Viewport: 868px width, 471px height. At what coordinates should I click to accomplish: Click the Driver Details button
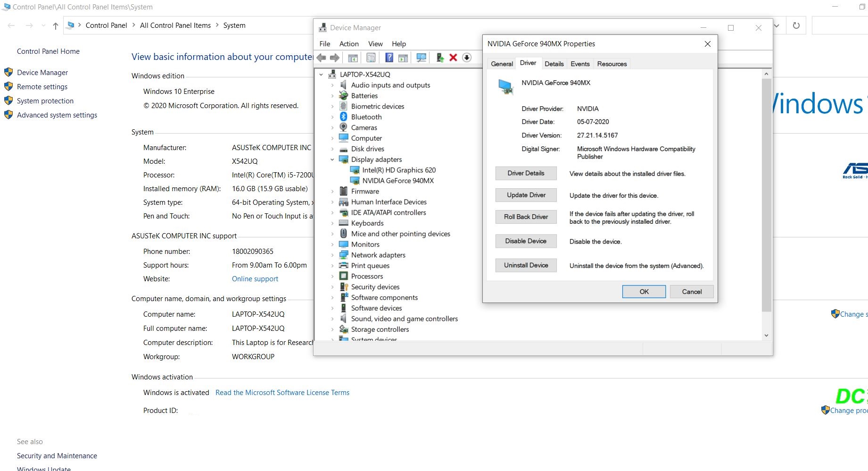[526, 173]
